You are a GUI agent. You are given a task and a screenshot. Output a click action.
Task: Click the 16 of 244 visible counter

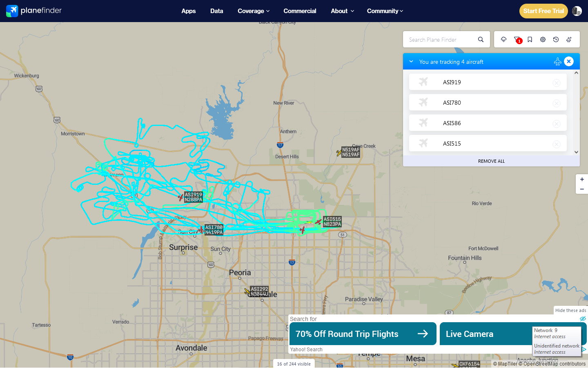pyautogui.click(x=294, y=364)
